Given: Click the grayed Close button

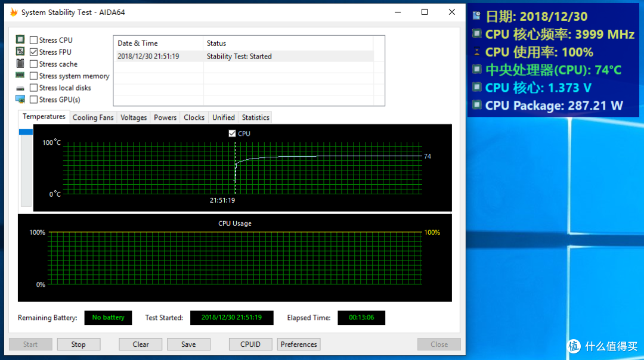Looking at the screenshot, I should [x=439, y=345].
